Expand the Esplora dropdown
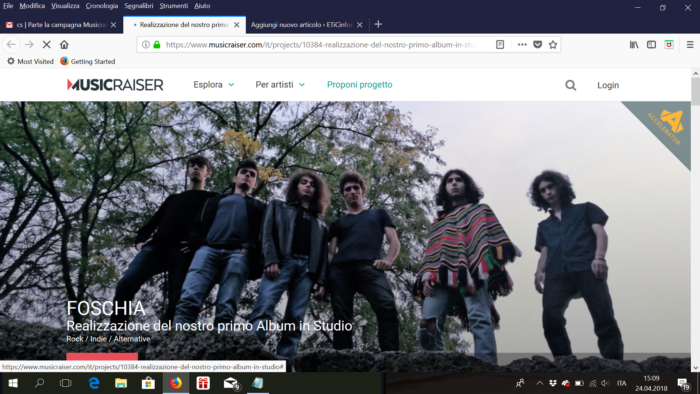This screenshot has width=700, height=394. click(x=213, y=85)
